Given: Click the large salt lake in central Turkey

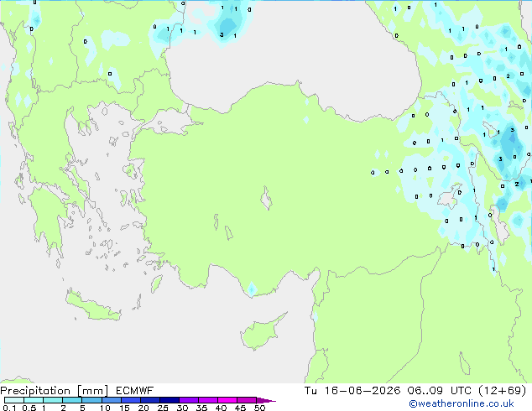Looking at the screenshot, I should (266, 199).
